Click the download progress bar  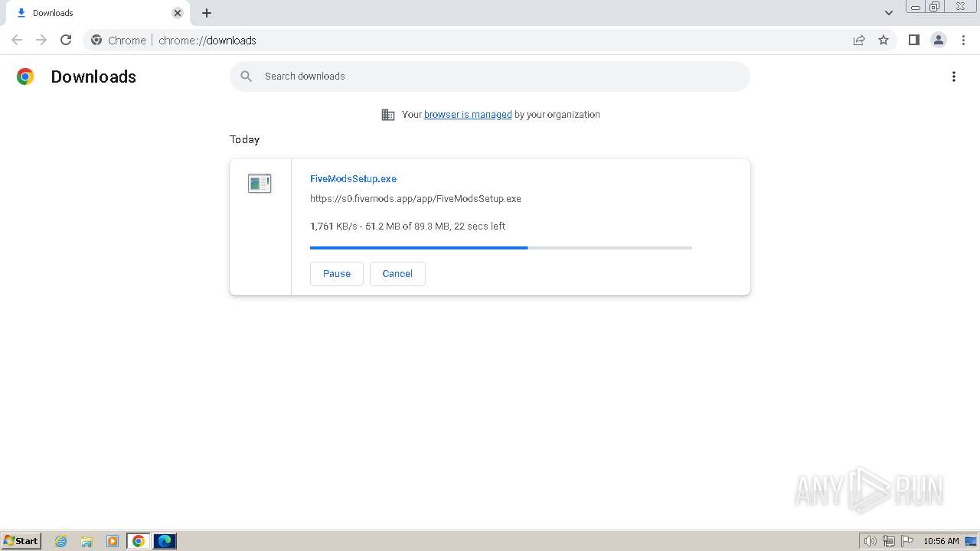(501, 248)
